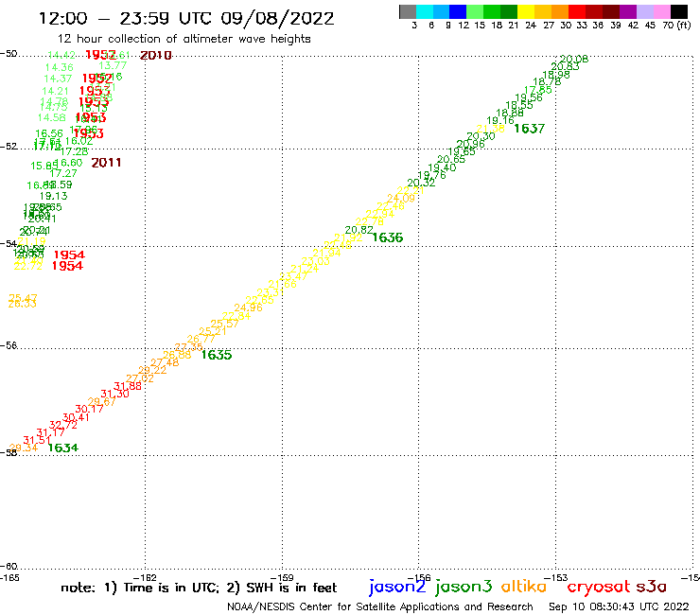
Task: Click the wave height value 18.98
Action: (x=556, y=75)
